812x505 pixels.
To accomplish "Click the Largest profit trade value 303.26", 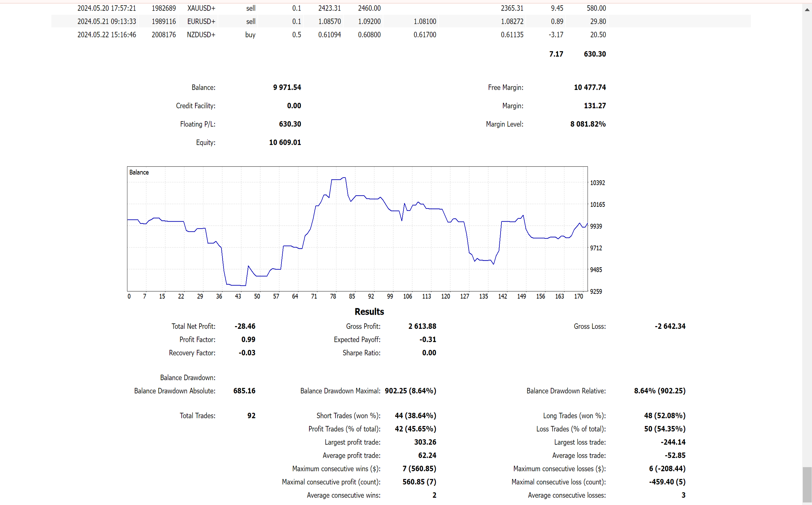I will coord(425,442).
